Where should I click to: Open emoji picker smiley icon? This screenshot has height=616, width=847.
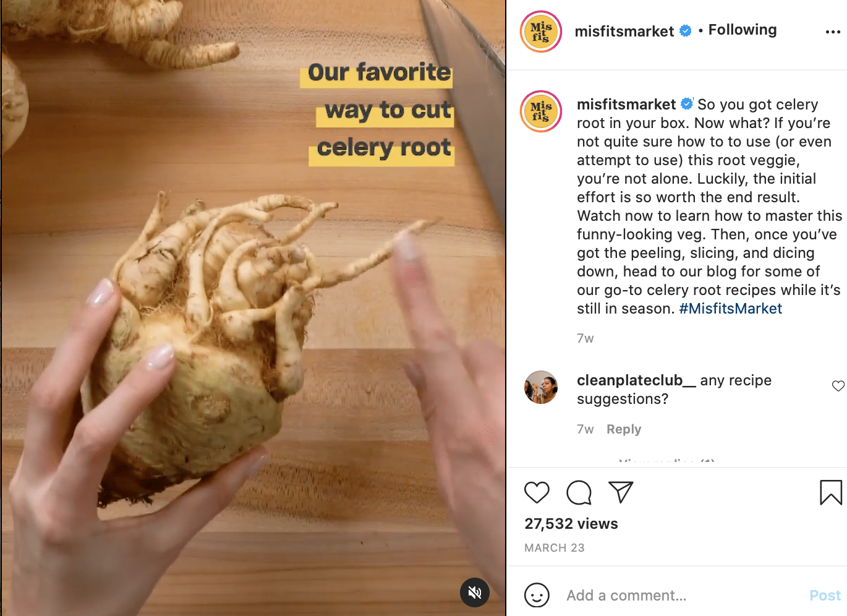tap(537, 595)
